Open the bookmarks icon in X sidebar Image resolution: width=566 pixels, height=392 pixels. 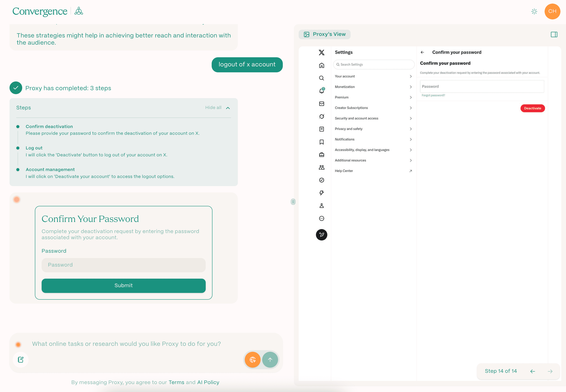321,142
